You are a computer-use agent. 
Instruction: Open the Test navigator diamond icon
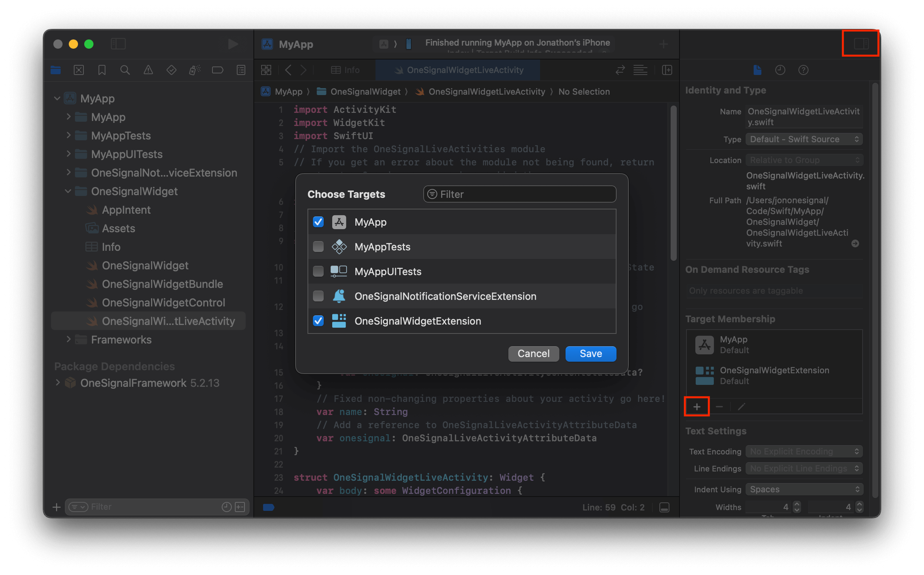[x=172, y=70]
